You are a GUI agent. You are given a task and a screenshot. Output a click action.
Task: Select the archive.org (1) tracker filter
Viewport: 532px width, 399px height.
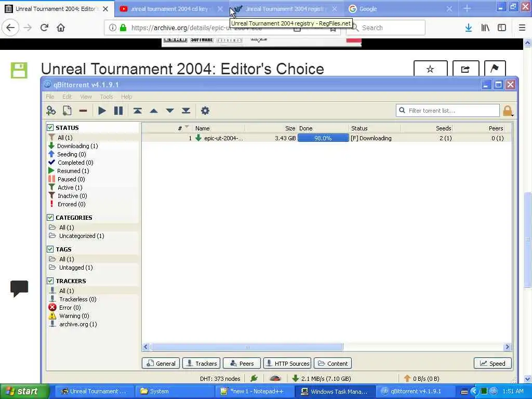[78, 324]
